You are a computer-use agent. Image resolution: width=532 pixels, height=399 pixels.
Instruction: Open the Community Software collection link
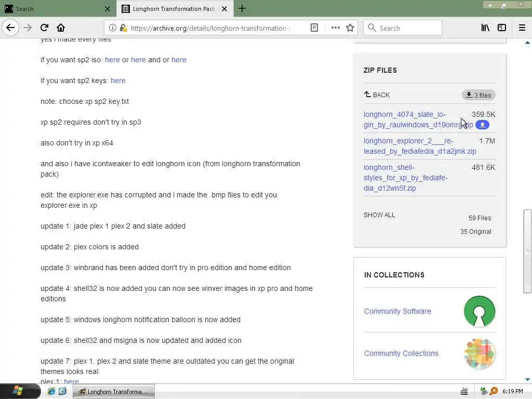coord(397,311)
